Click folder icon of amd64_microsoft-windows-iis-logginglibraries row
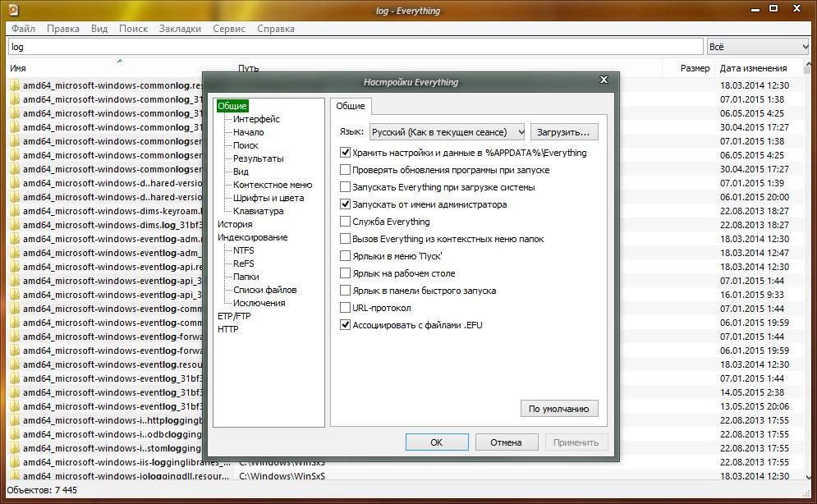 pos(14,462)
